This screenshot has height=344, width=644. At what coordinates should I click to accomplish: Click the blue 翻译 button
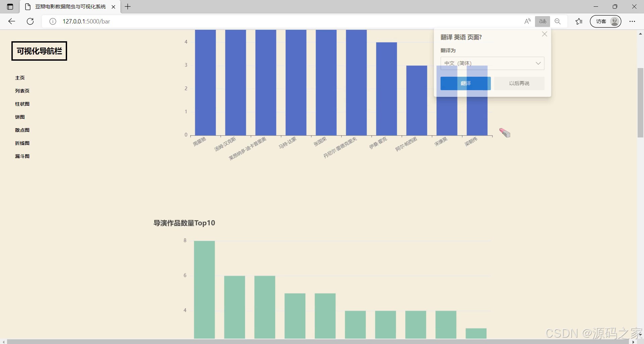pos(466,83)
